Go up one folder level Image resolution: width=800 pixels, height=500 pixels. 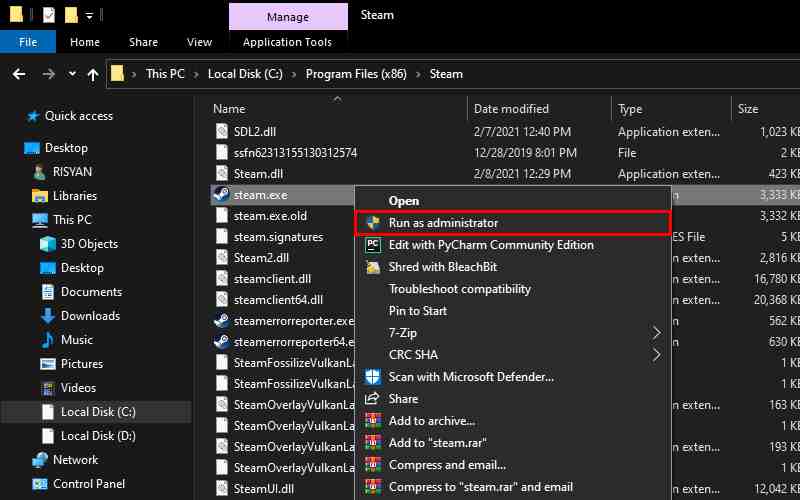(x=93, y=74)
